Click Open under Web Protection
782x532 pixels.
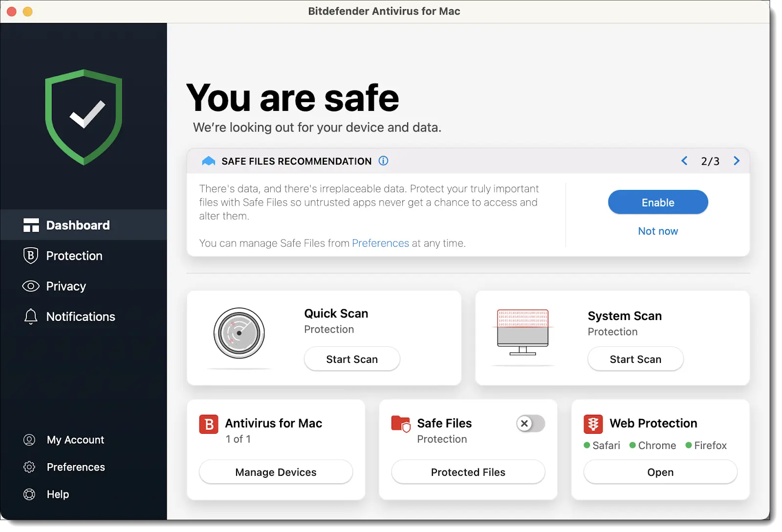pyautogui.click(x=660, y=472)
